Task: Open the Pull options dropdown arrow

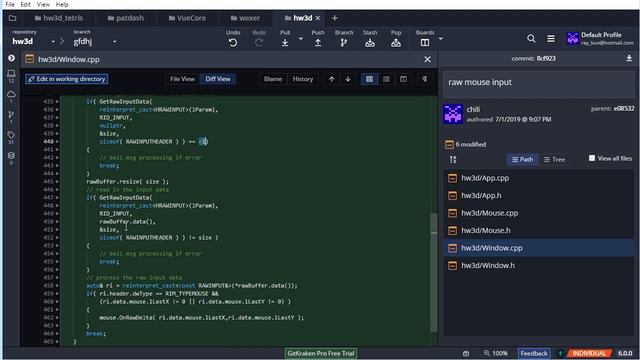Action: coord(301,39)
